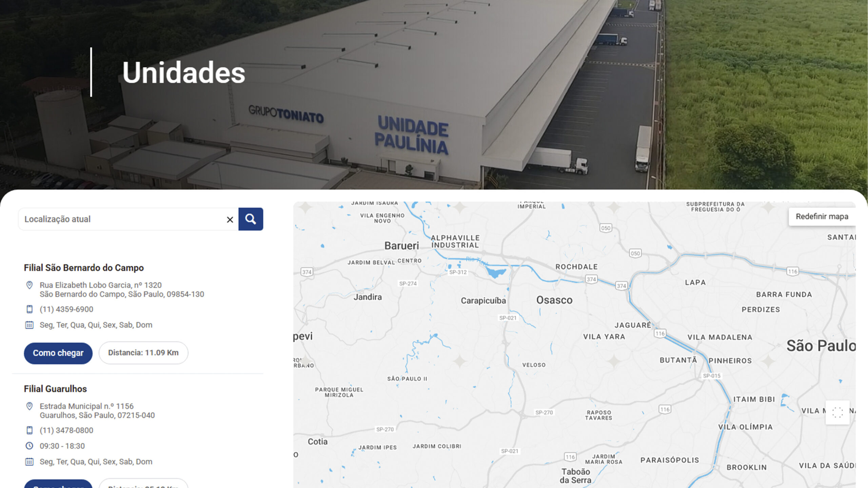Clear the location field with the X icon
The width and height of the screenshot is (868, 488).
pos(230,220)
